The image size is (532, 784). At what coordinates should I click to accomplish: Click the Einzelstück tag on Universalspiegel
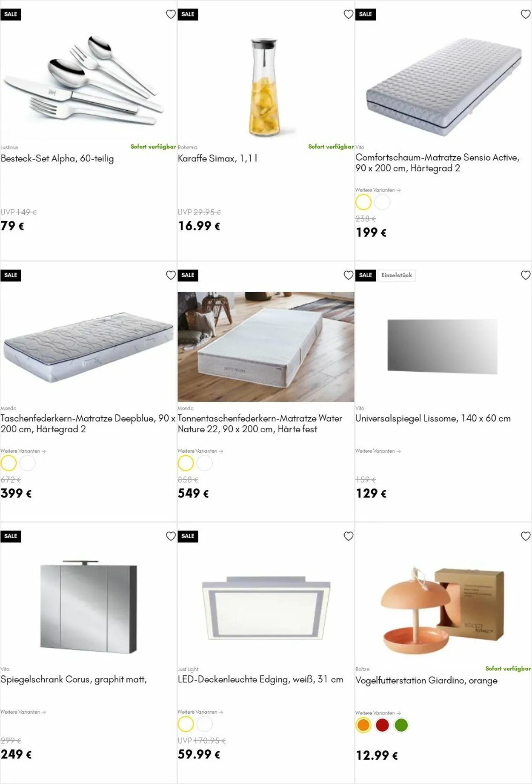396,276
